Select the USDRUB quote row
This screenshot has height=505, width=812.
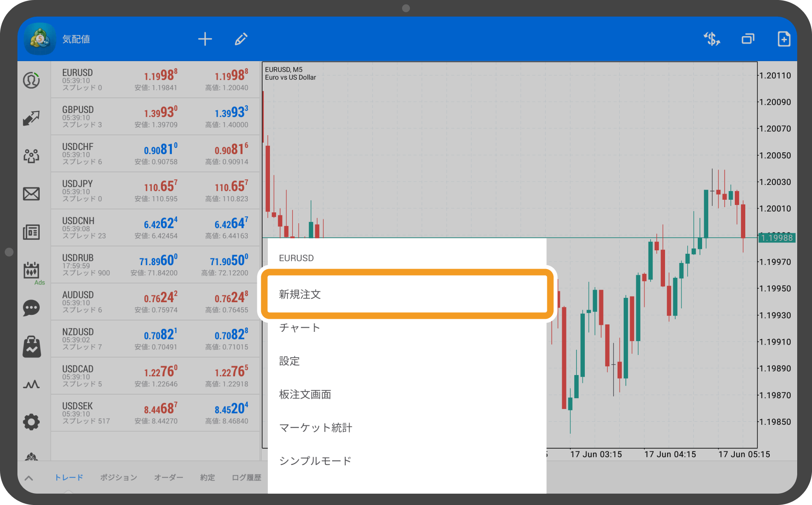[x=155, y=265]
